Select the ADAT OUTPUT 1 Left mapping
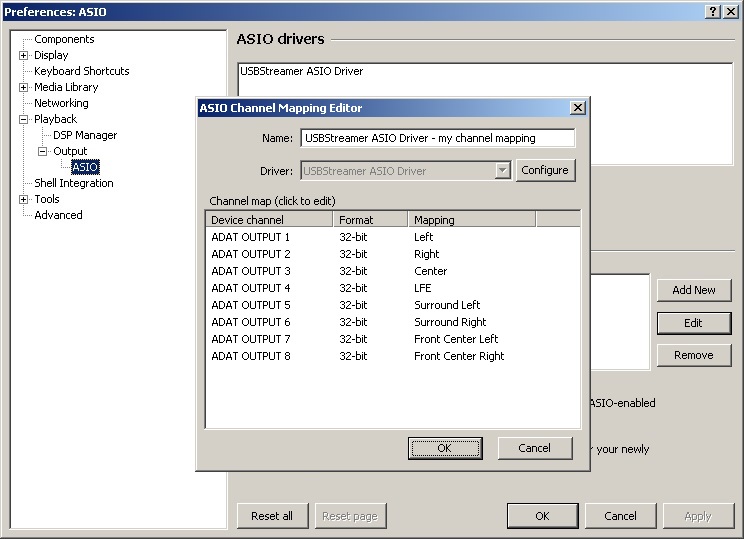 coord(423,238)
